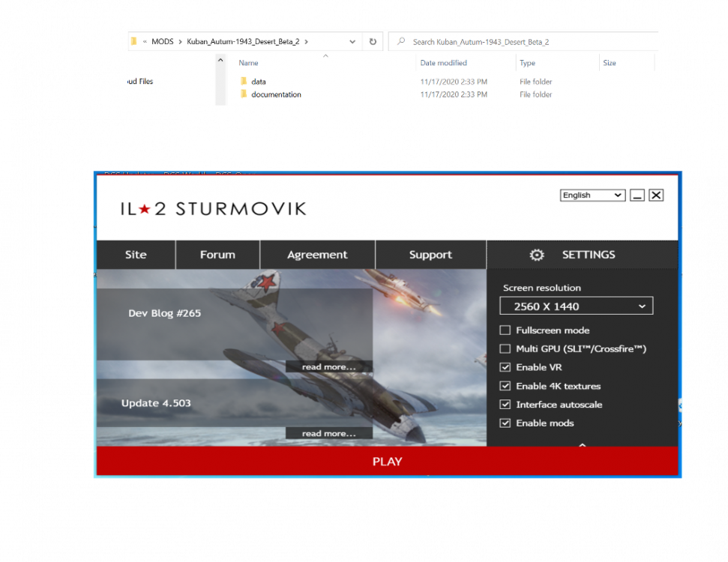Minimize the IL-2 launcher window
The image size is (728, 562).
point(637,196)
